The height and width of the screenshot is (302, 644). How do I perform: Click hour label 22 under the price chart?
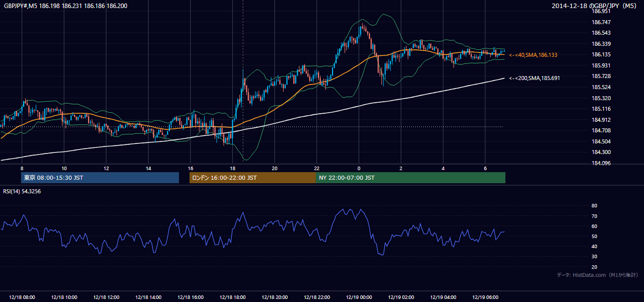[x=316, y=168]
